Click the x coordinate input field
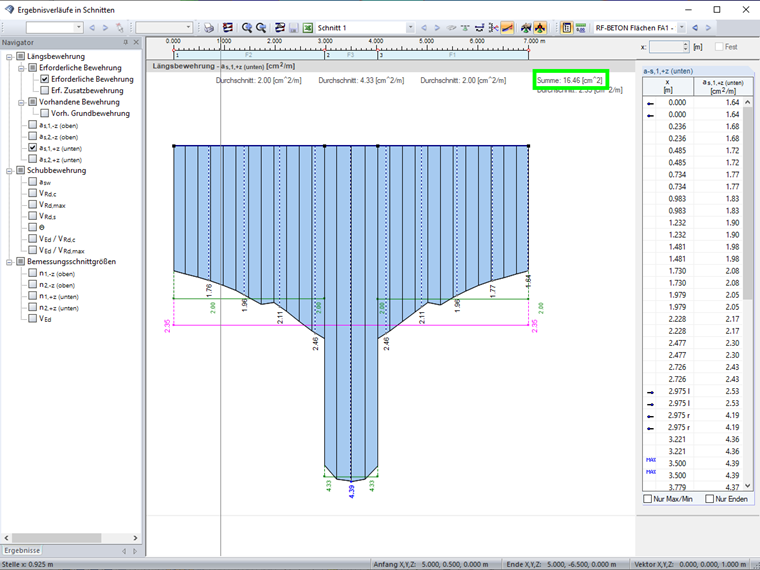 665,47
